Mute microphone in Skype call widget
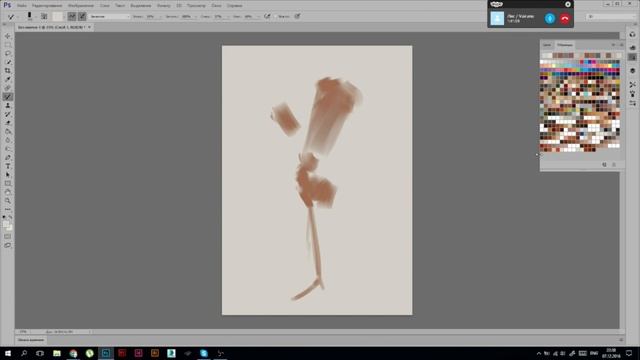This screenshot has width=640, height=360. 550,18
